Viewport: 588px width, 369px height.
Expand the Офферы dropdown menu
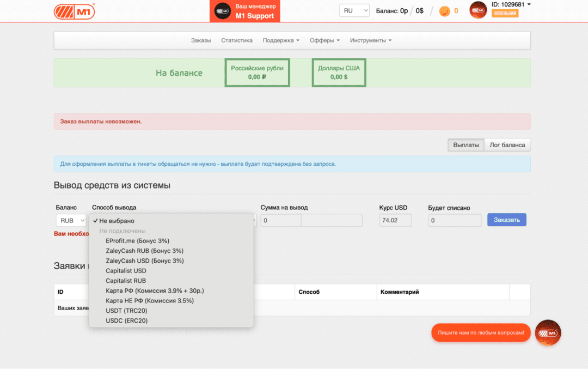(324, 40)
